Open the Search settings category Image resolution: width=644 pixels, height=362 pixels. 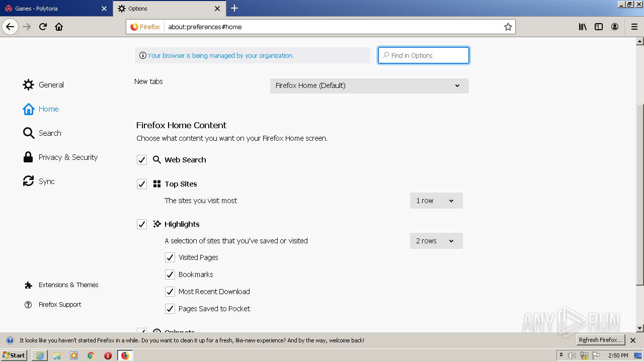click(42, 133)
